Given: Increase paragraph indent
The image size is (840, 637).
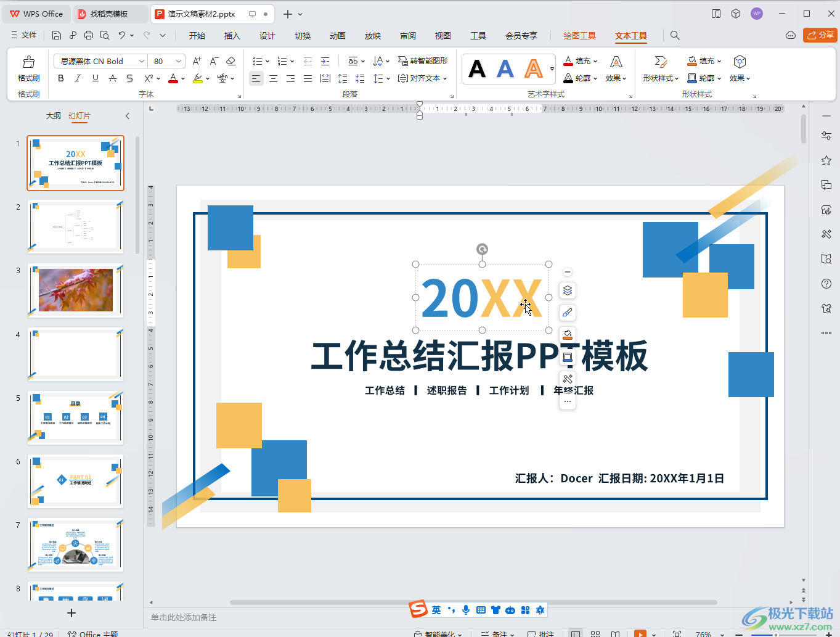Looking at the screenshot, I should point(325,61).
